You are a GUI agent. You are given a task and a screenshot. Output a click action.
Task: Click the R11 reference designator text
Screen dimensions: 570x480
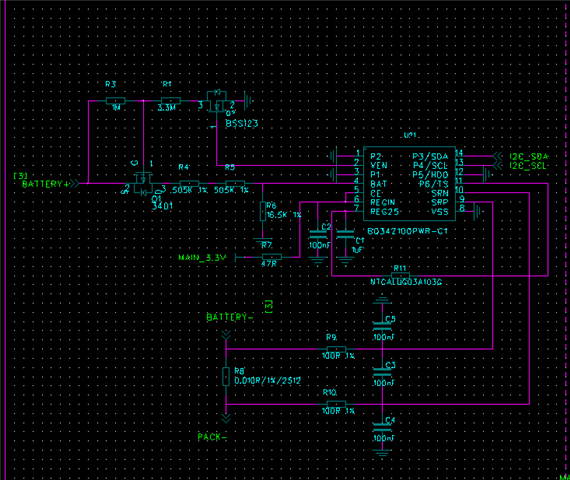(400, 268)
